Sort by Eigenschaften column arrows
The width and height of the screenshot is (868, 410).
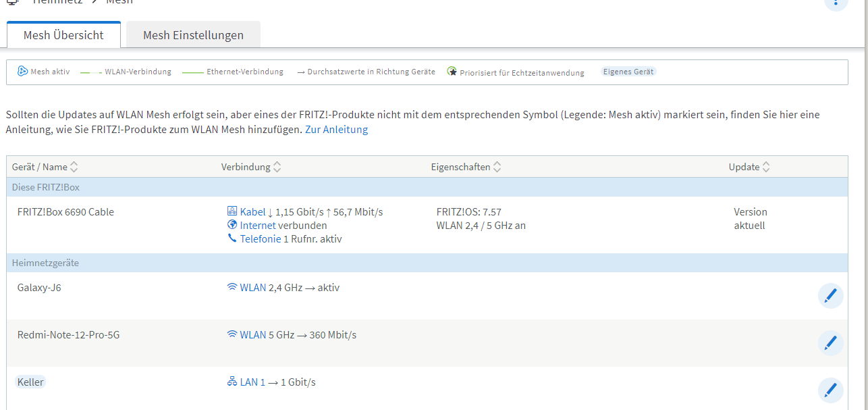[x=497, y=167]
